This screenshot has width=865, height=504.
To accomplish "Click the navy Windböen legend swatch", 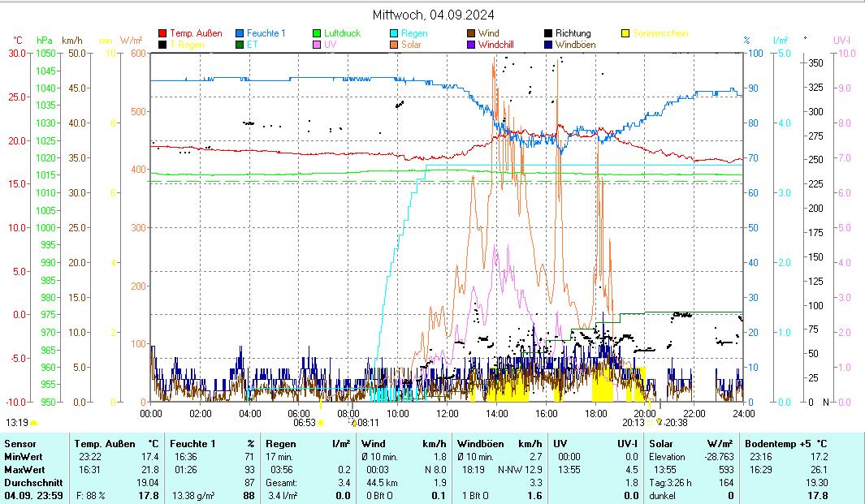I will coord(548,45).
